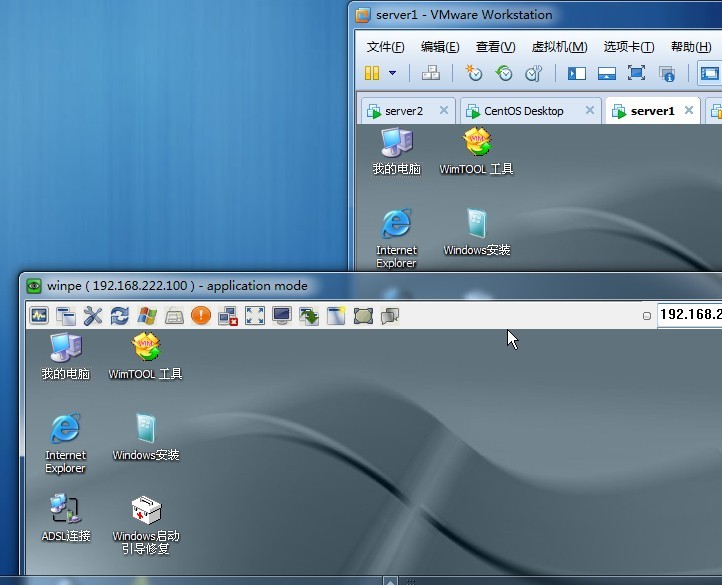Click the small indicator box beside the IP field
This screenshot has width=722, height=585.
point(646,316)
